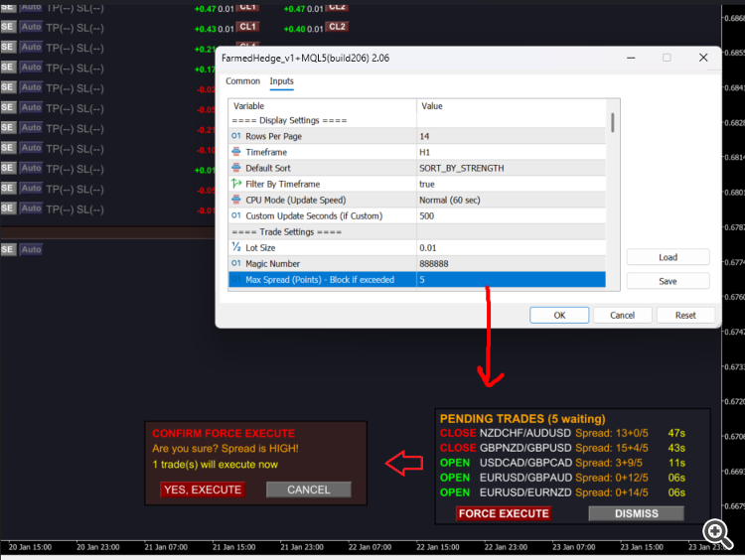This screenshot has height=560, width=745.
Task: Click the OPEN USDCAD/GBPCAD pending trade
Action: (562, 463)
